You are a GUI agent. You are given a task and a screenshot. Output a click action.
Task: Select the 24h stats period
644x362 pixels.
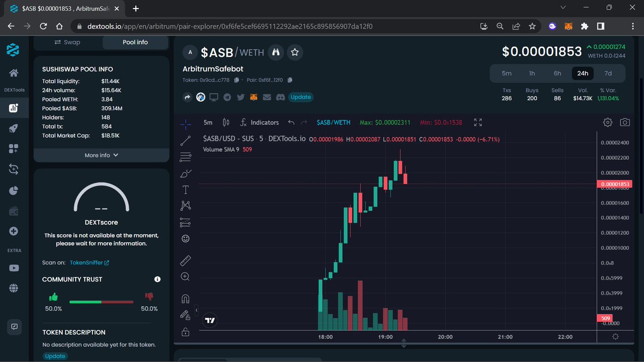point(583,73)
